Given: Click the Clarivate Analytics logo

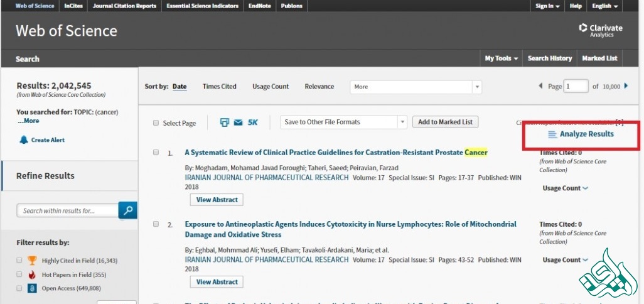Looking at the screenshot, I should click(601, 30).
